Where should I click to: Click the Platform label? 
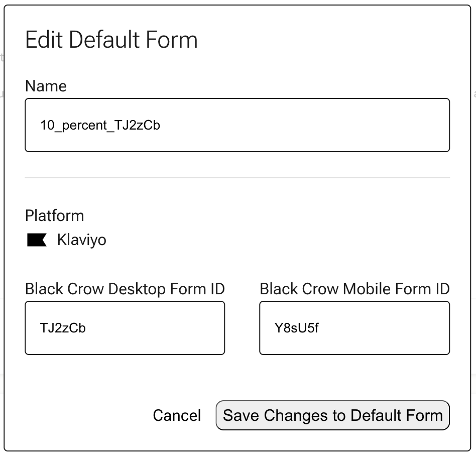point(54,215)
